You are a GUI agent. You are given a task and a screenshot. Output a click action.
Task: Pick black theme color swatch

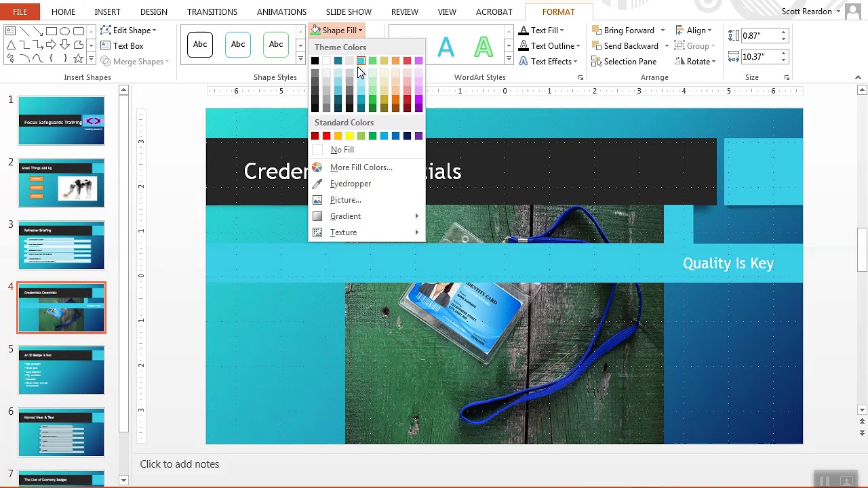pos(315,61)
